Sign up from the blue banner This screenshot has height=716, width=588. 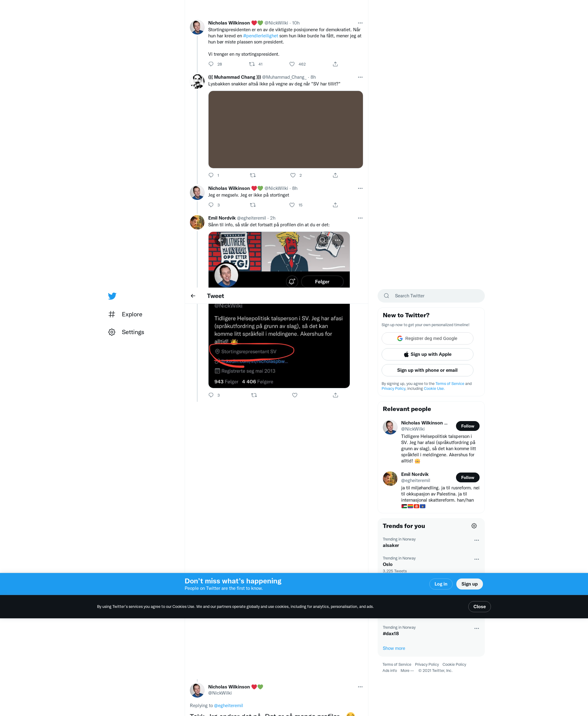coord(469,584)
